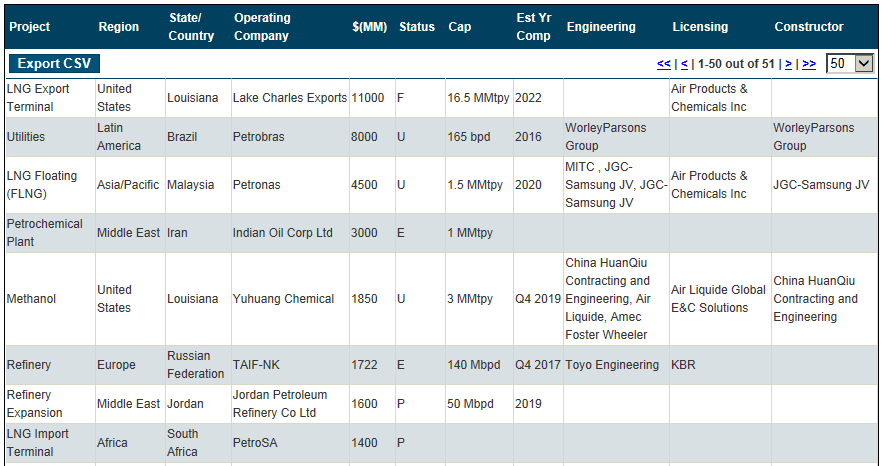Screen dimensions: 885x466
Task: Select the 'Yuhuang Chemical' company cell
Action: 290,298
